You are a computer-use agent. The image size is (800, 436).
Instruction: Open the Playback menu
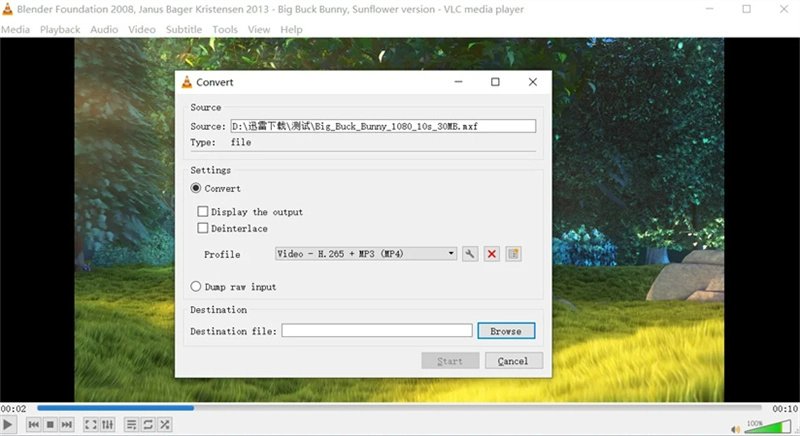point(60,30)
